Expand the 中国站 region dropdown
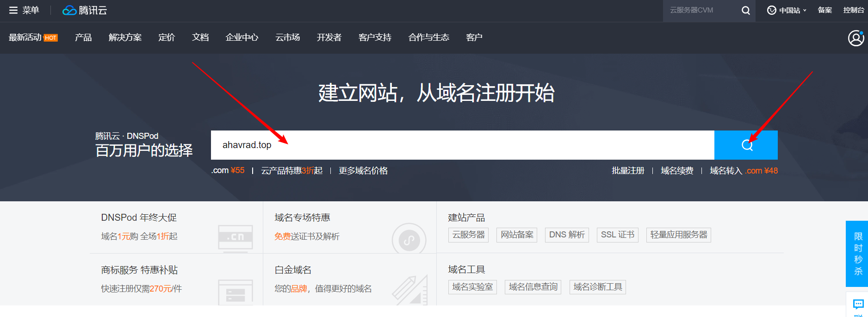This screenshot has height=317, width=868. [x=805, y=10]
